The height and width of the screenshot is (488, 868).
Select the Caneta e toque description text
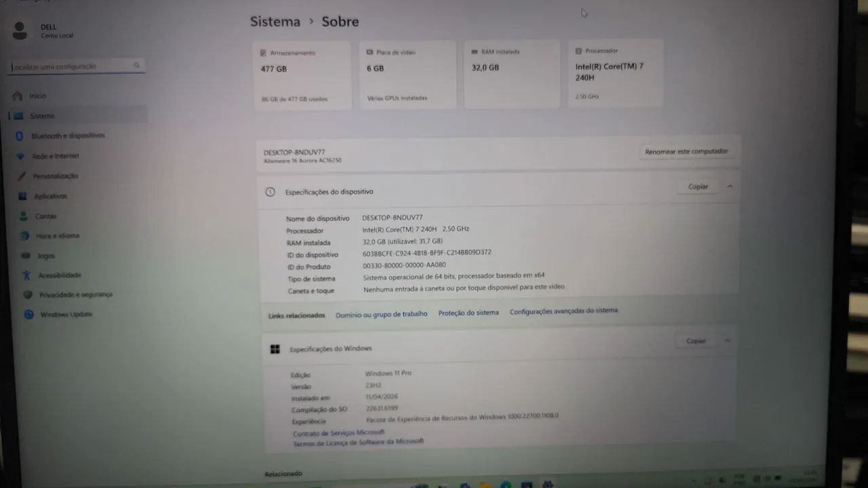coord(464,287)
